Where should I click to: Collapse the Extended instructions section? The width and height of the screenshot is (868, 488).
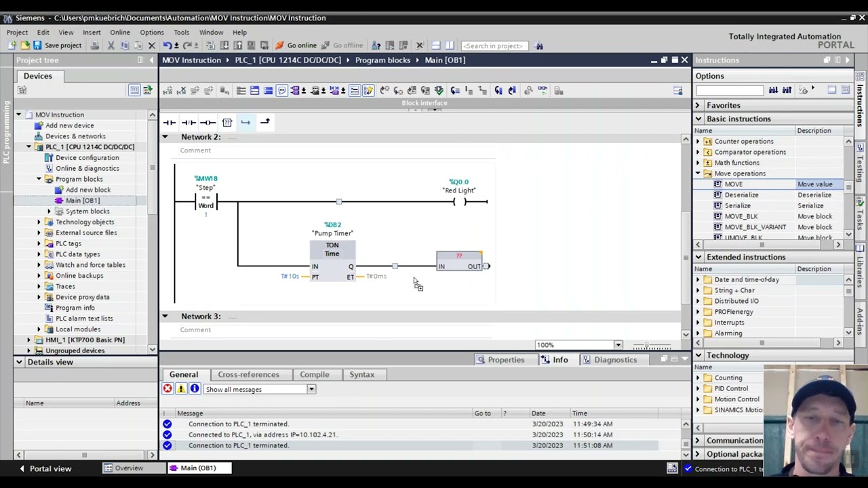click(698, 258)
